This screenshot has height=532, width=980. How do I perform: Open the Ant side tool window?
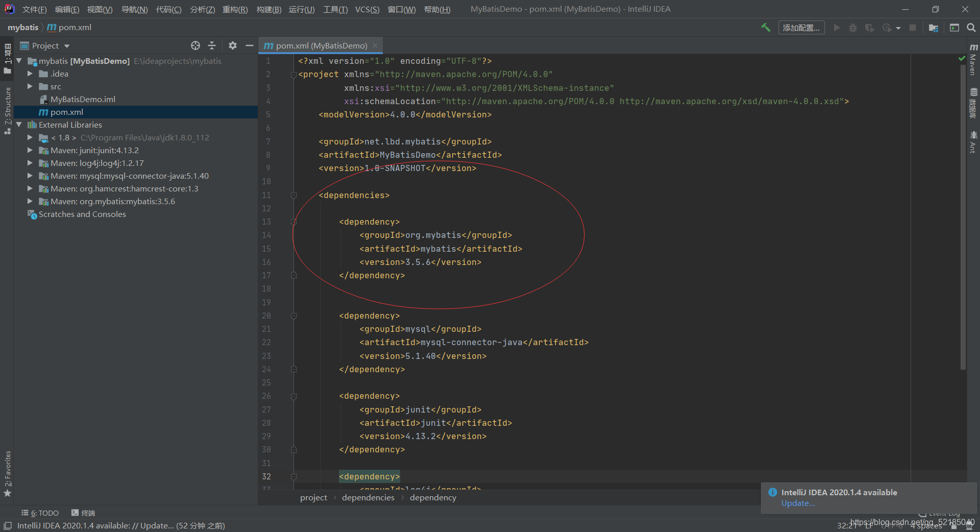tap(973, 142)
